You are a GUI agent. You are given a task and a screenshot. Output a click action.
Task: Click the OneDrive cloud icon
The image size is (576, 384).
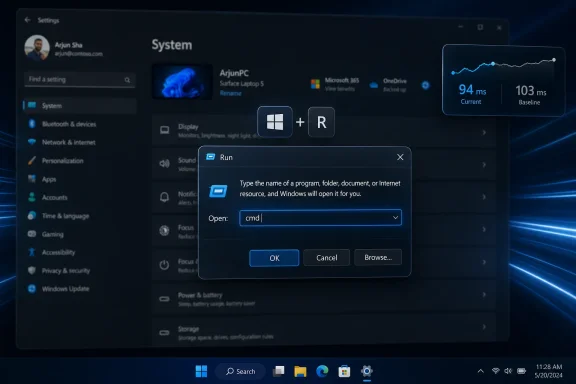point(374,85)
